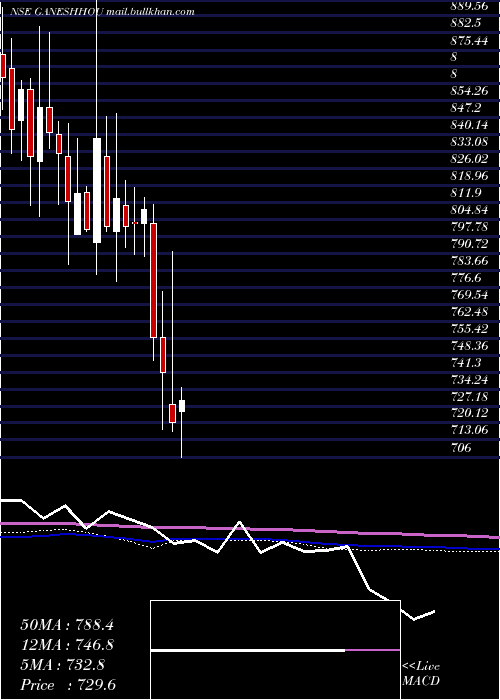Select the 826.02 price axis label

(470, 159)
